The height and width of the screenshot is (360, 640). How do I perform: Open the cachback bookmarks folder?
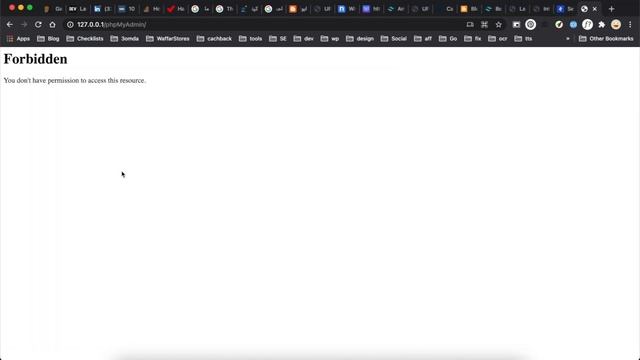tap(214, 39)
